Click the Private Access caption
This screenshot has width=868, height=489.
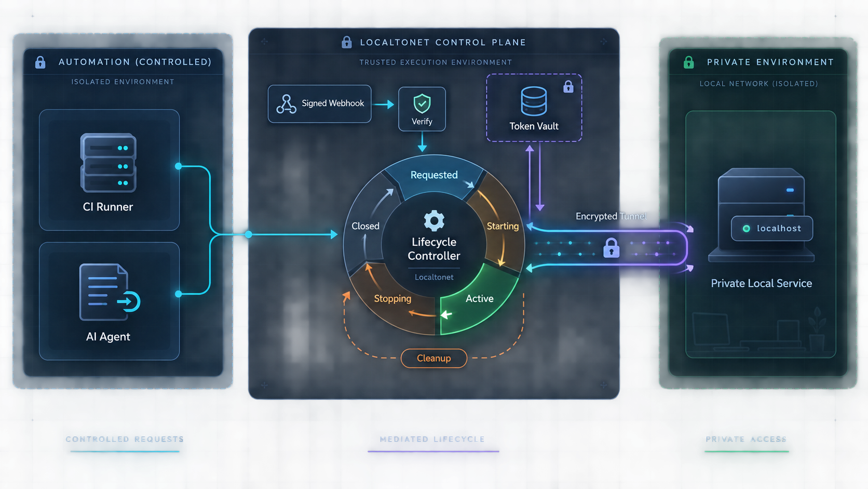tap(746, 439)
